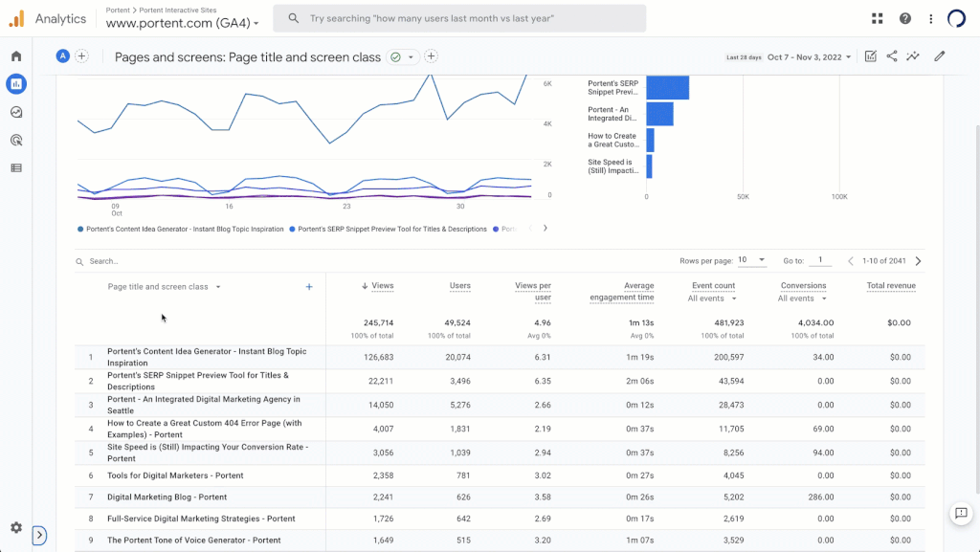Open the report status checkmark dropdown

click(402, 56)
